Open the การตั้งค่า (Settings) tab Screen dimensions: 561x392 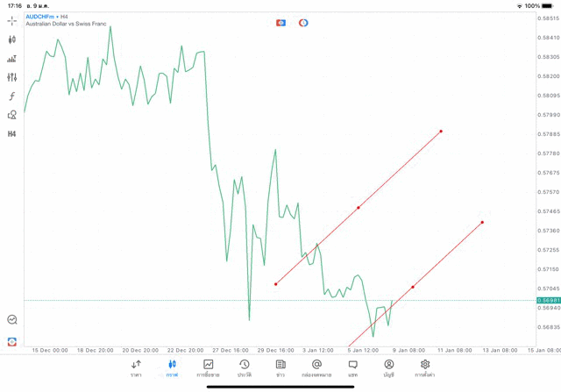point(425,367)
